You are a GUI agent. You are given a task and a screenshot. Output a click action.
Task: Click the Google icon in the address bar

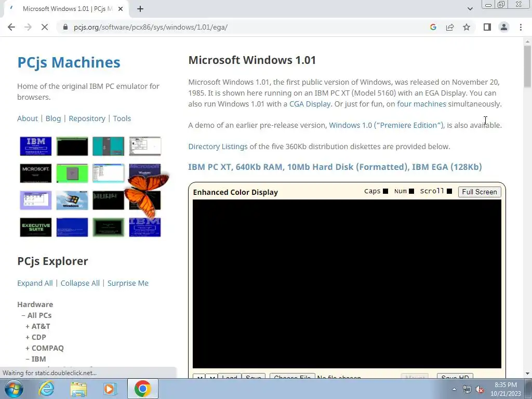(x=433, y=27)
